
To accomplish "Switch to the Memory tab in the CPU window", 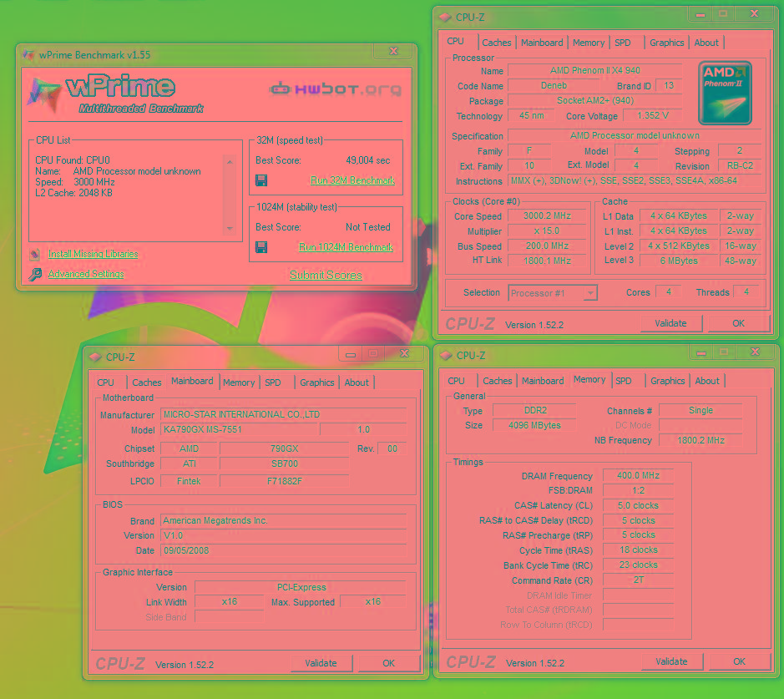I will click(x=589, y=43).
